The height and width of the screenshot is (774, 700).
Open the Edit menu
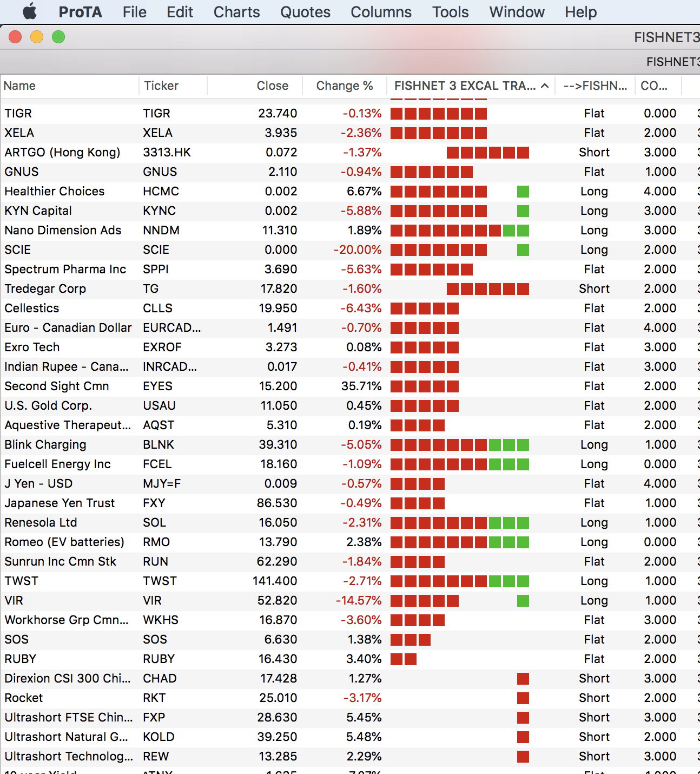pyautogui.click(x=180, y=12)
